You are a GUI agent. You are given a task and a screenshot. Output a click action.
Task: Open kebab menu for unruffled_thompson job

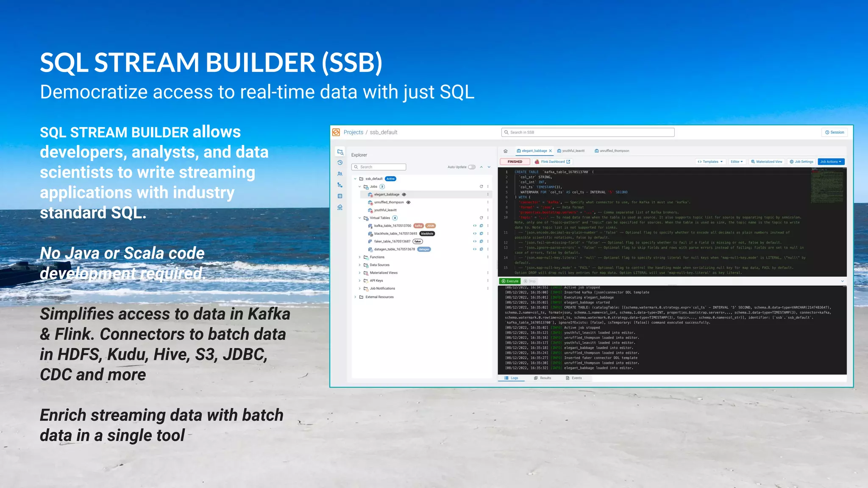pyautogui.click(x=488, y=202)
